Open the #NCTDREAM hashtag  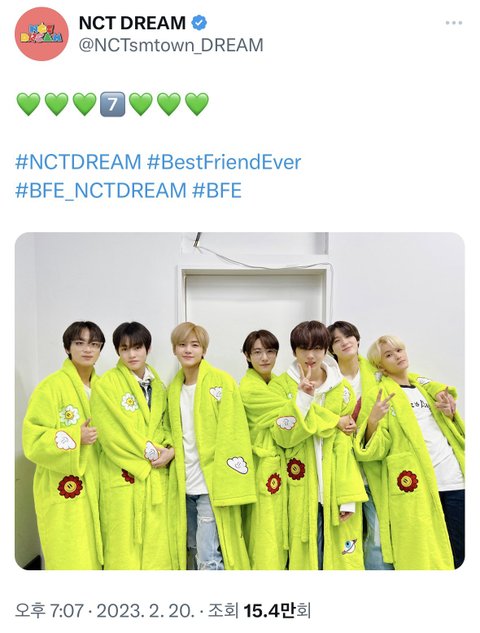[78, 162]
